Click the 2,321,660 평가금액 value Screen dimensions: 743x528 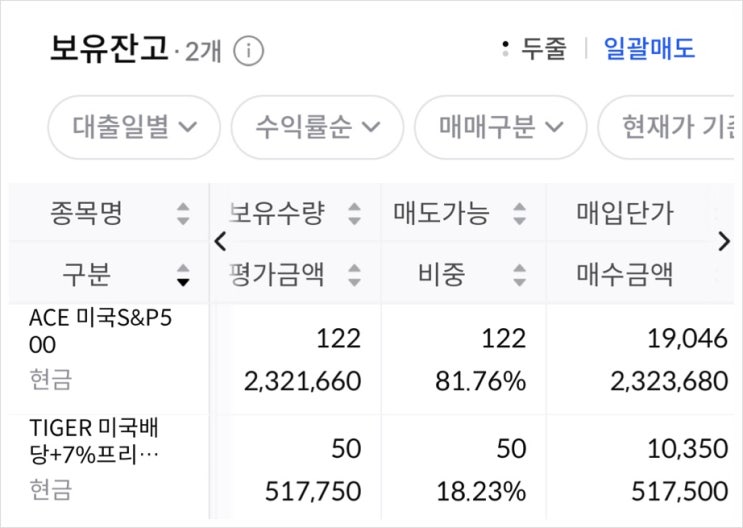click(x=302, y=381)
